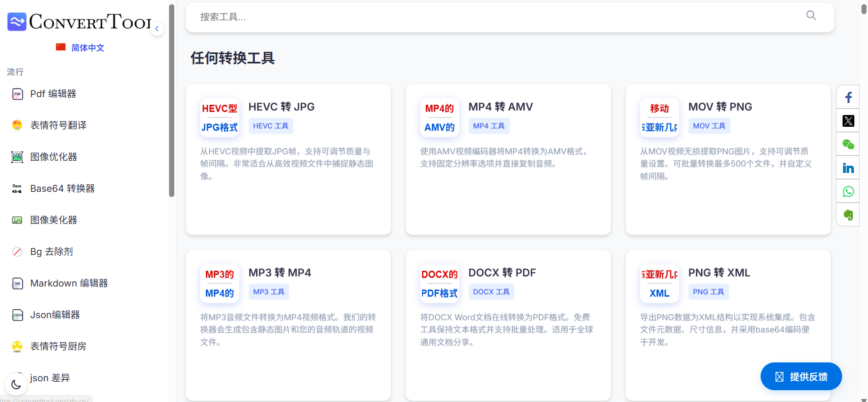Click the Chinese flag icon
Screen dimensions: 868x402
(61, 47)
